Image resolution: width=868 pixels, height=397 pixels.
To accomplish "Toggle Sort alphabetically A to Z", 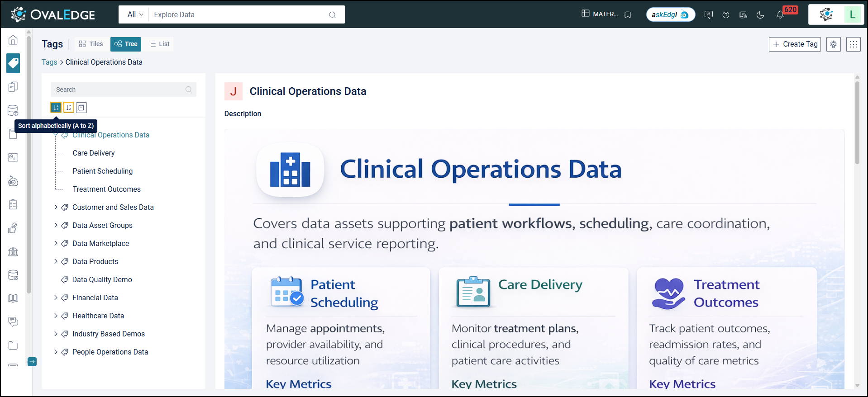I will 56,108.
